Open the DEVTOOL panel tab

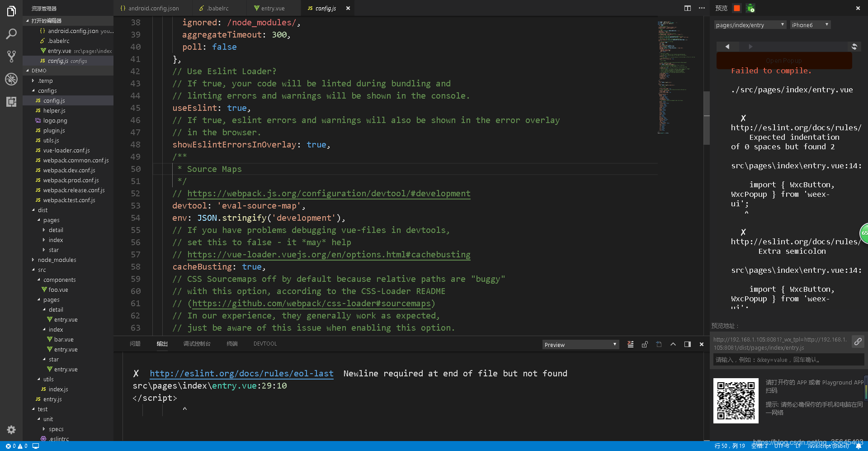coord(265,344)
